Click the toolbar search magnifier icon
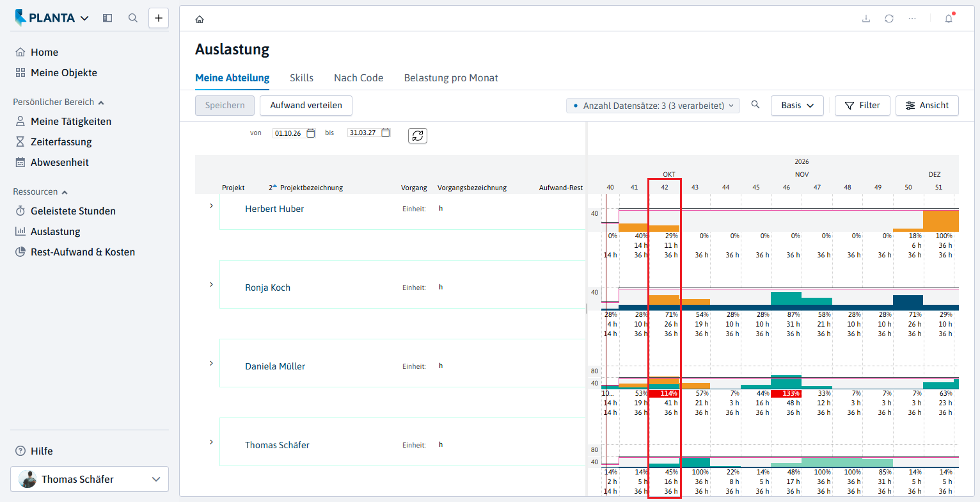Viewport: 980px width, 502px height. pyautogui.click(x=755, y=105)
